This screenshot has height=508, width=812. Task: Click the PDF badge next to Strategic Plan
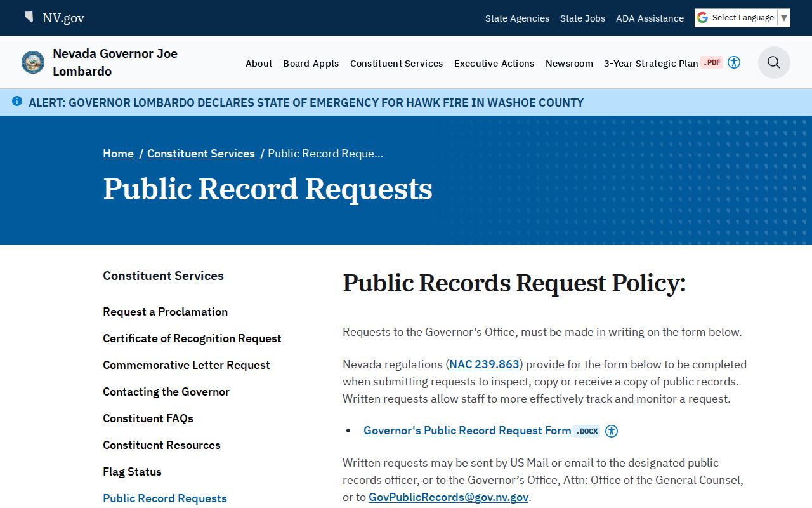tap(712, 62)
